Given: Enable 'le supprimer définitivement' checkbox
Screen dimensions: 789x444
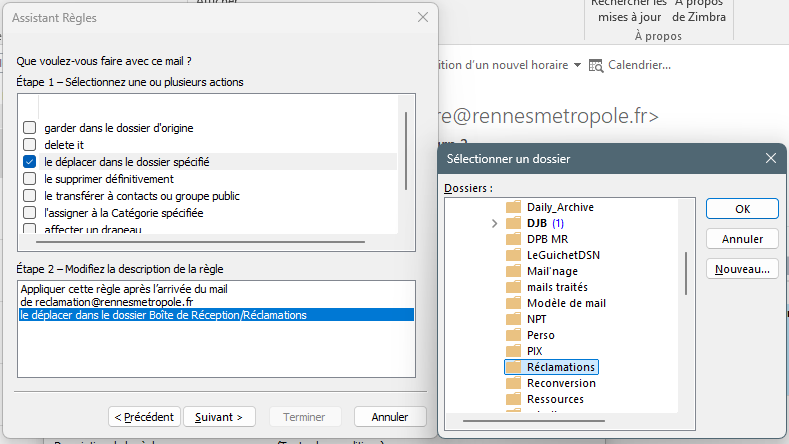Looking at the screenshot, I should tap(30, 179).
